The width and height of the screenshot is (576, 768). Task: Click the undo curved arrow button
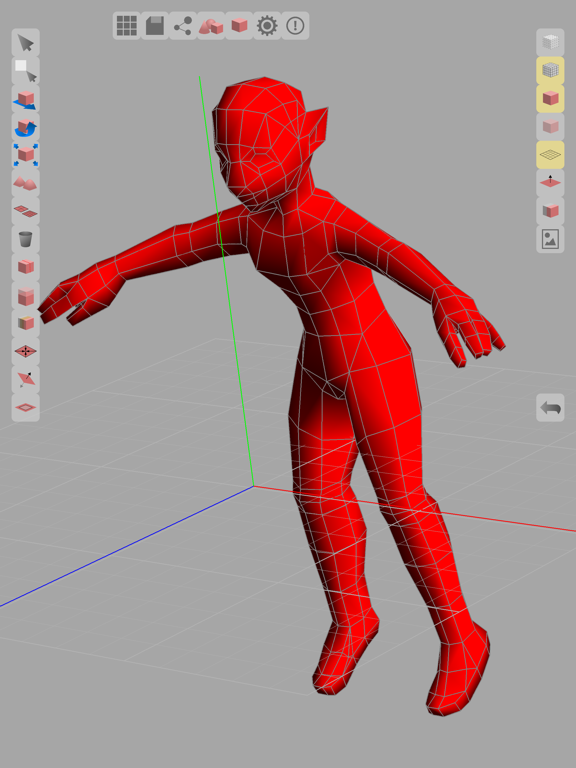(x=550, y=408)
